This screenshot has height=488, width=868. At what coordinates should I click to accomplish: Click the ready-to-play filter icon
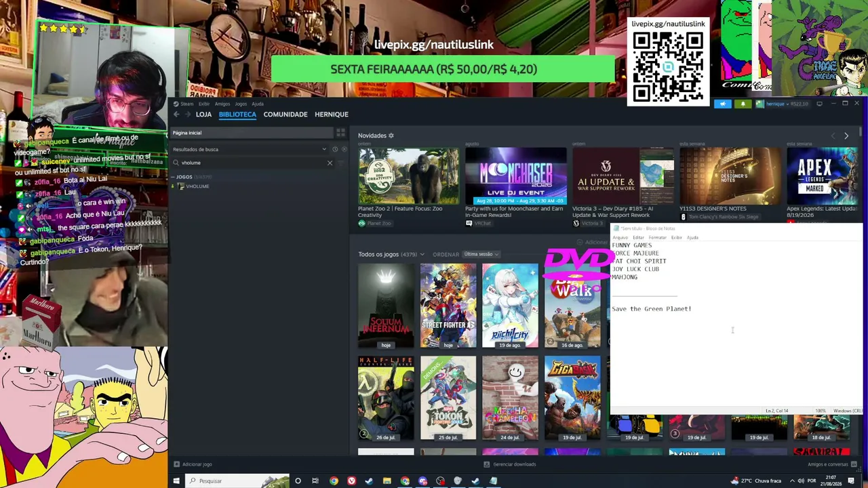(x=344, y=149)
